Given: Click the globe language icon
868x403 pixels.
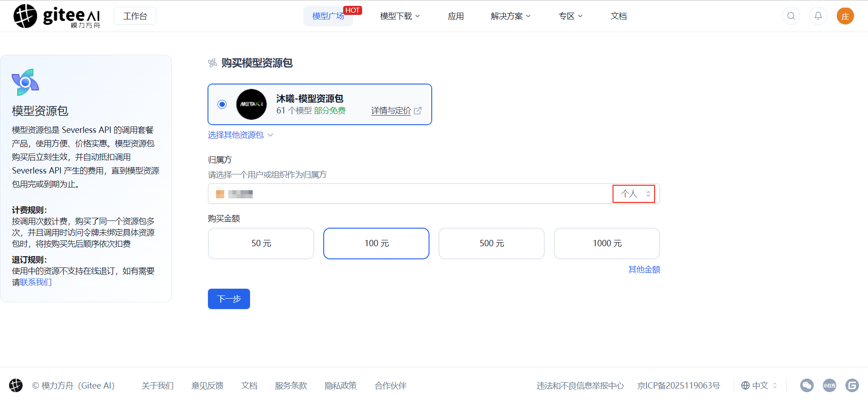Looking at the screenshot, I should click(745, 385).
